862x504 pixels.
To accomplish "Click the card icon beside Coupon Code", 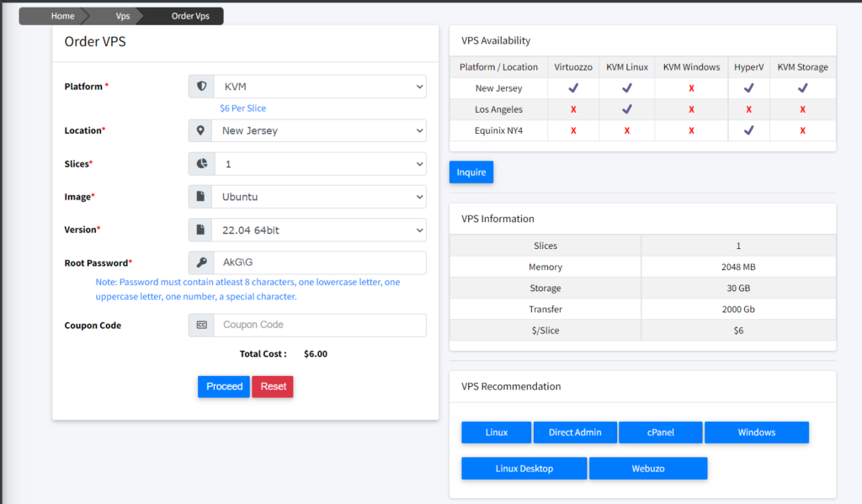I will [200, 325].
